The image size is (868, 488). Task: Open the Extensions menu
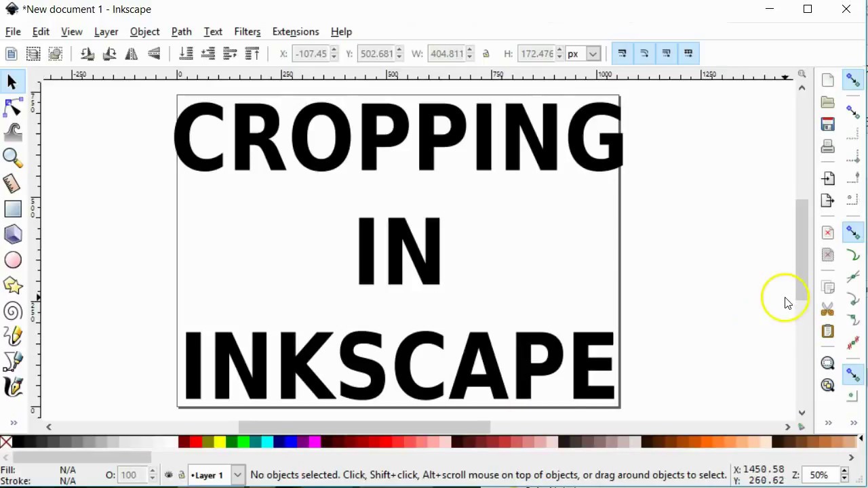pyautogui.click(x=295, y=32)
